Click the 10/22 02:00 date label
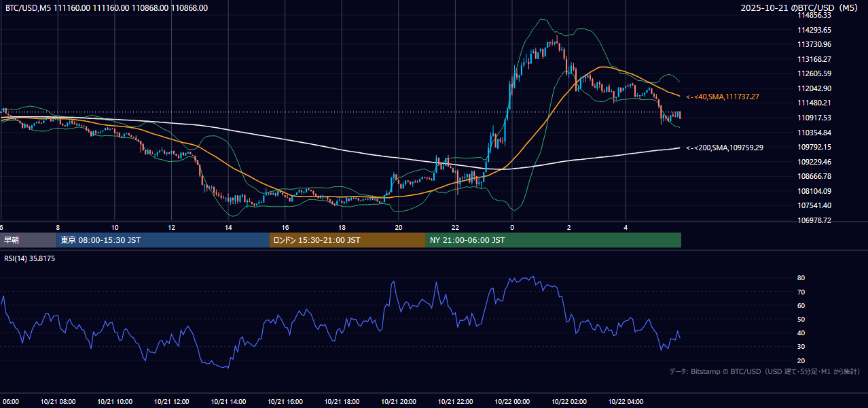The width and height of the screenshot is (868, 408). tap(569, 402)
